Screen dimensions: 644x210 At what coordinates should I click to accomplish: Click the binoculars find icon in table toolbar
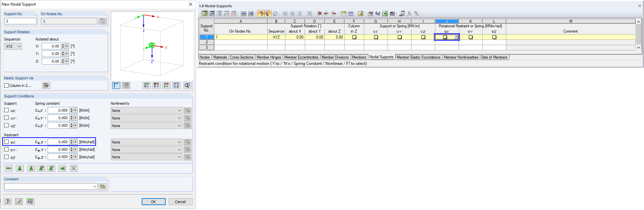pyautogui.click(x=377, y=13)
